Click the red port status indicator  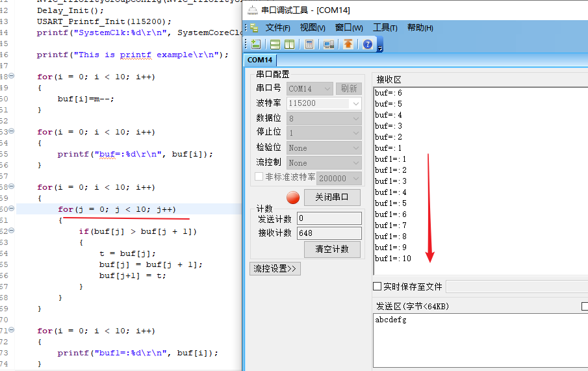coord(293,198)
